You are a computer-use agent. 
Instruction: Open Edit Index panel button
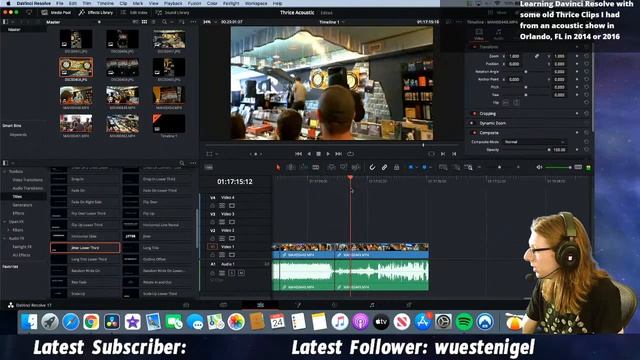pyautogui.click(x=134, y=13)
